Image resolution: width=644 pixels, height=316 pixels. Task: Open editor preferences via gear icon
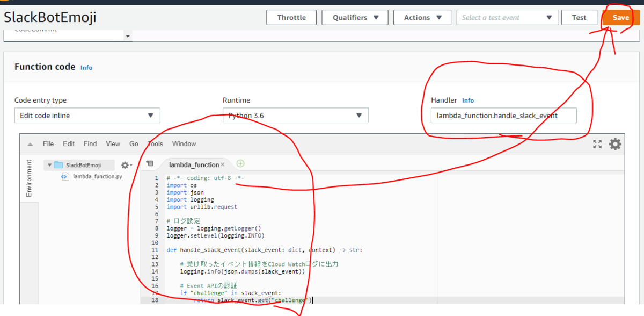tap(615, 143)
